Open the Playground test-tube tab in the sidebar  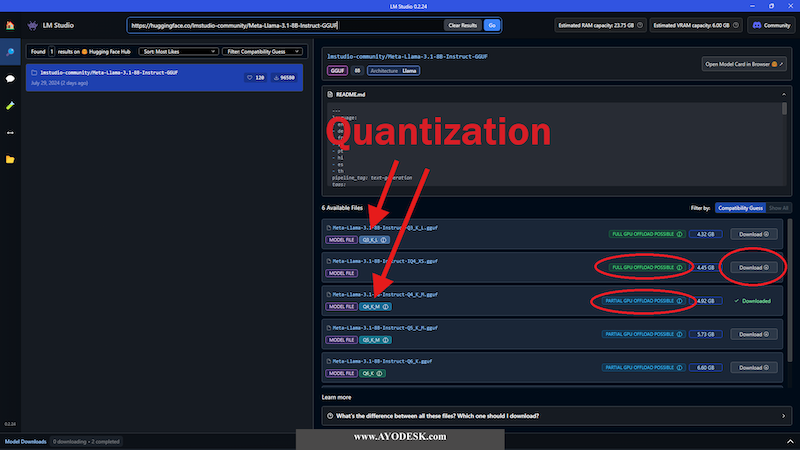pyautogui.click(x=10, y=106)
